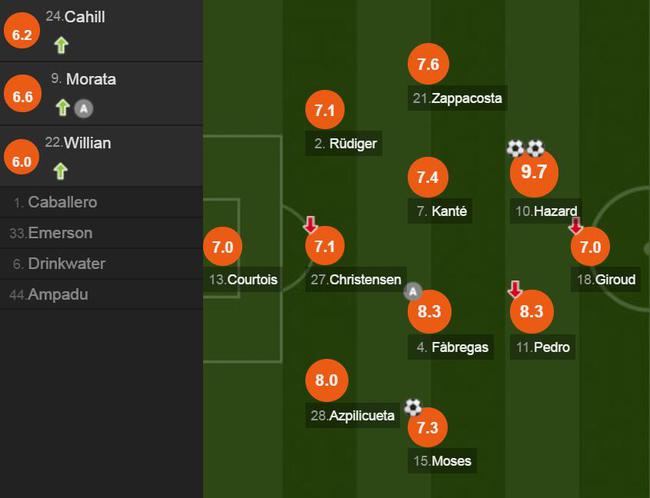Click the two goal icons above Hazard

525,148
